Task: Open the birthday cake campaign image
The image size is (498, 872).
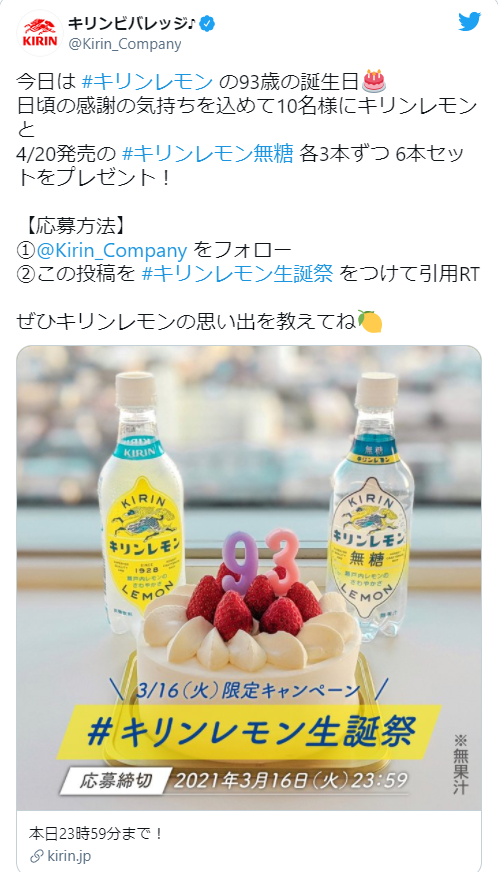Action: (x=249, y=578)
